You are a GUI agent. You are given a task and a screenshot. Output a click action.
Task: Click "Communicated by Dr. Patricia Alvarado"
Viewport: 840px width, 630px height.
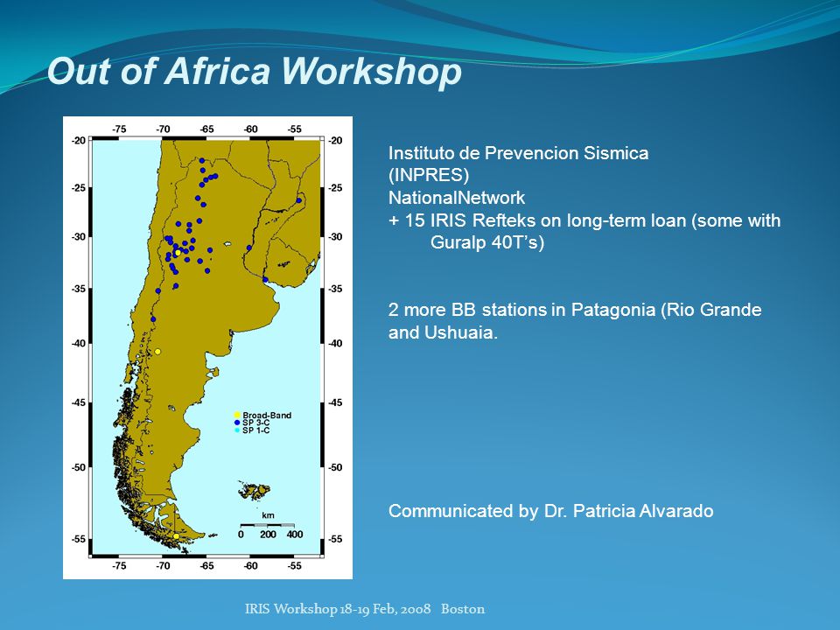[x=550, y=510]
